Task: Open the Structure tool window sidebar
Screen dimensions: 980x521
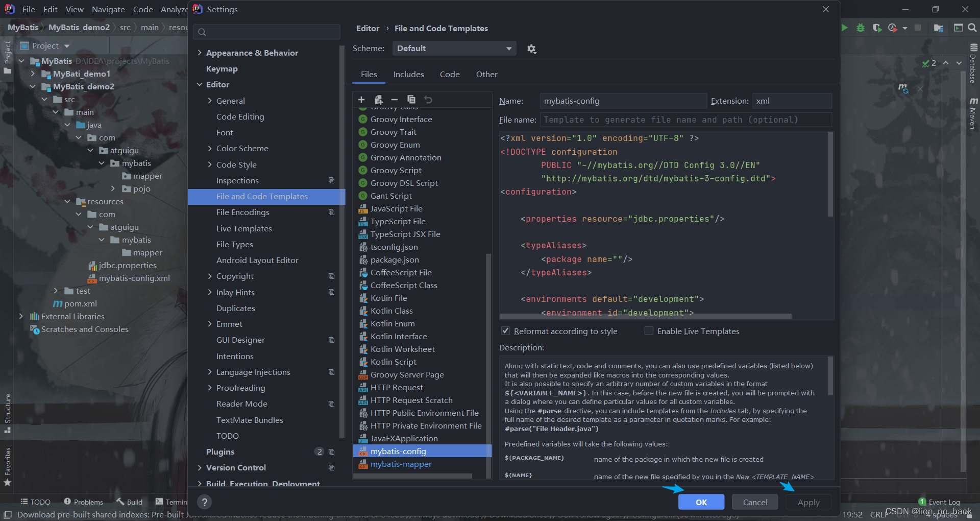Action: 7,413
